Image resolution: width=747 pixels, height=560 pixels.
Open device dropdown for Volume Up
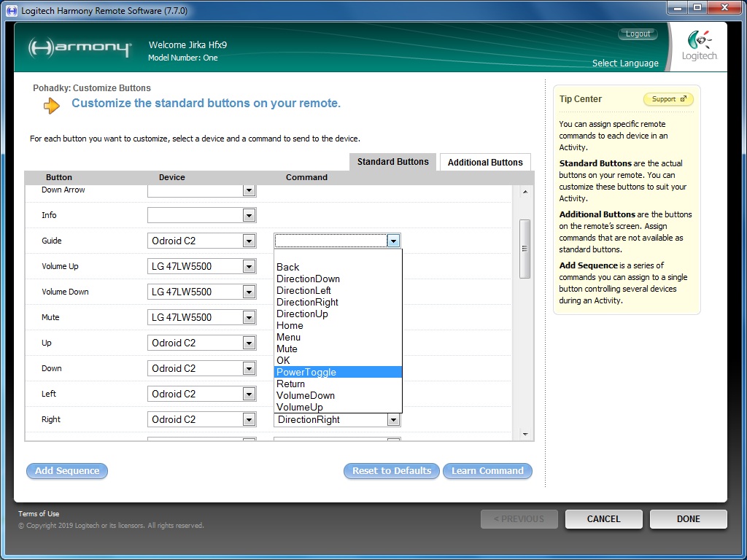[x=249, y=266]
